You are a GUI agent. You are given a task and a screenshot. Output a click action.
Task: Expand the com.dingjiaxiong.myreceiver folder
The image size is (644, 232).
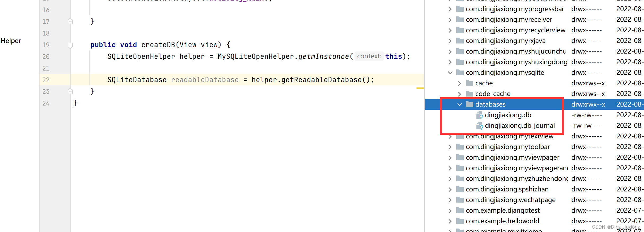pos(450,20)
